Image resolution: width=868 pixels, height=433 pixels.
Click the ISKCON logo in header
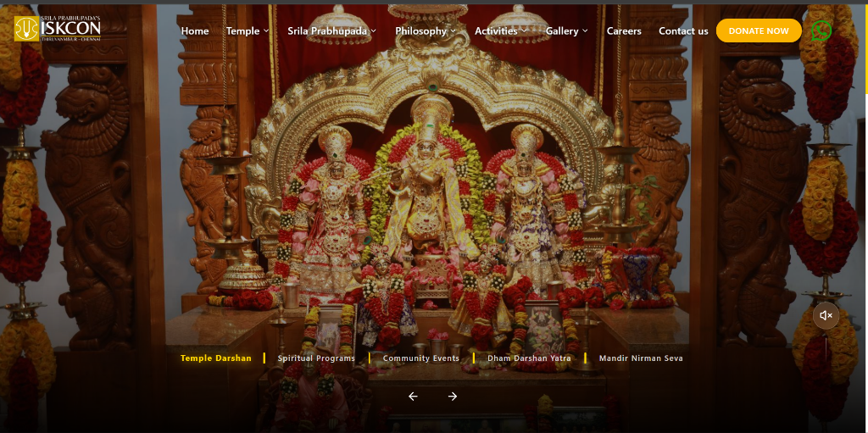[58, 29]
